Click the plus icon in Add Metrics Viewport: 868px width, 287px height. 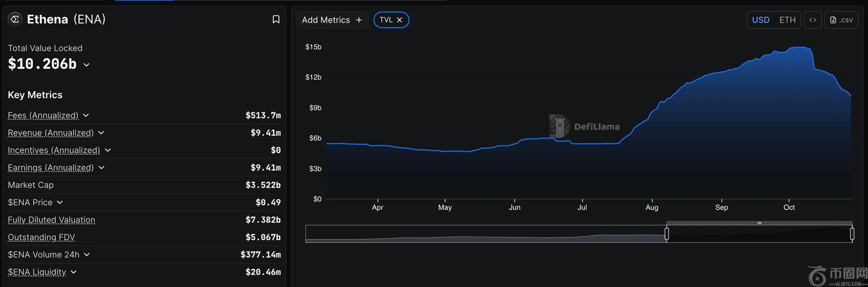tap(359, 20)
